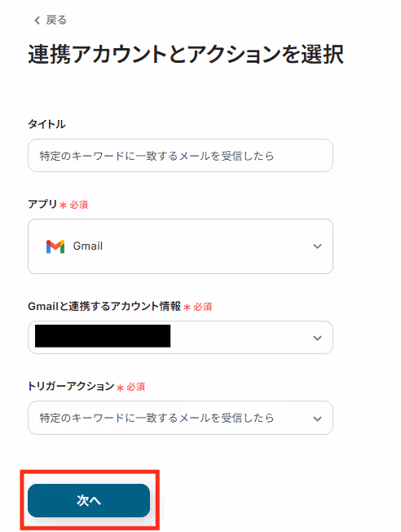Focus the タイトル text input field
401x532 pixels.
[180, 156]
